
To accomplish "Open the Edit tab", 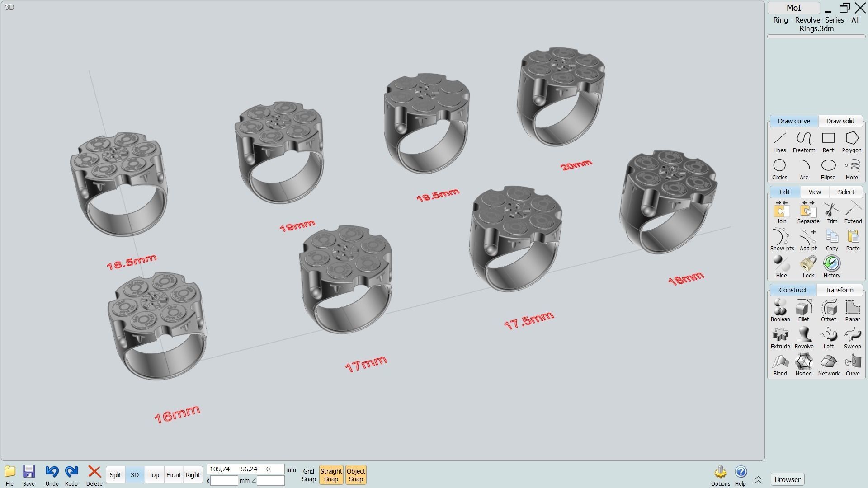I will [x=785, y=192].
